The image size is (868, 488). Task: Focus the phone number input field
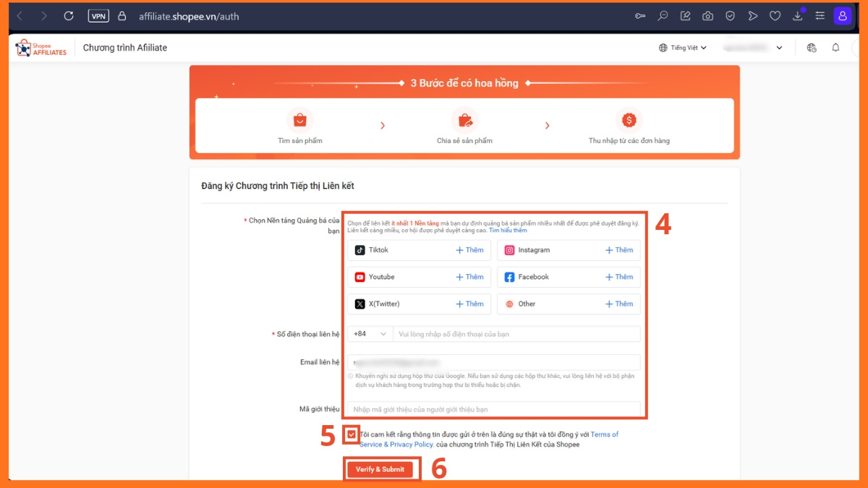tap(516, 334)
